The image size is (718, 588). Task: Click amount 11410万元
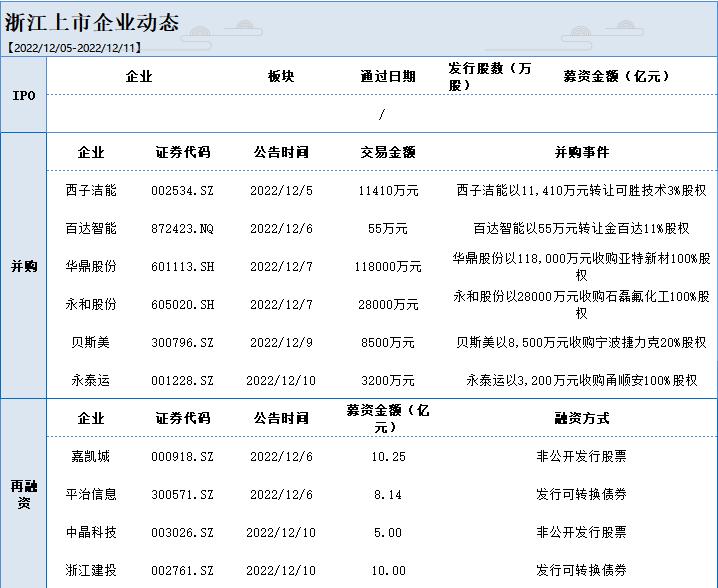pyautogui.click(x=388, y=191)
